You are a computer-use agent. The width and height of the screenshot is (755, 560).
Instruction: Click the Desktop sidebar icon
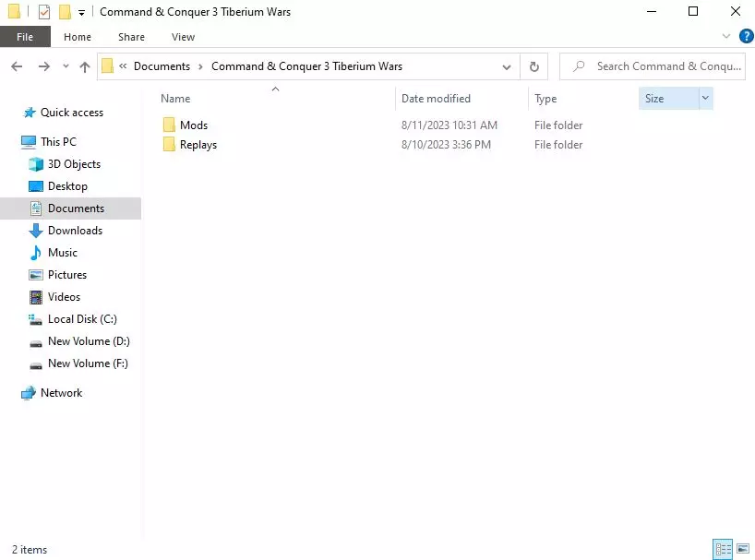pos(36,186)
